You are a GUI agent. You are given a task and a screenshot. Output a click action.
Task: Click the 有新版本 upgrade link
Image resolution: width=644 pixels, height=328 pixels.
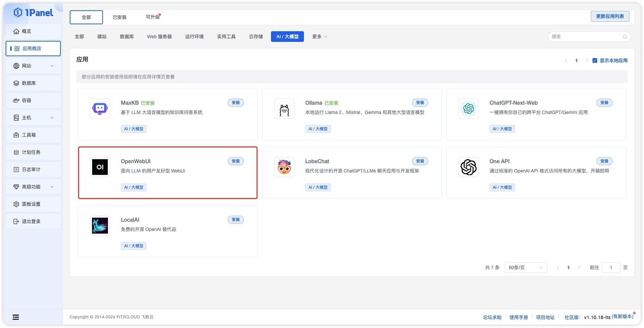[623, 317]
